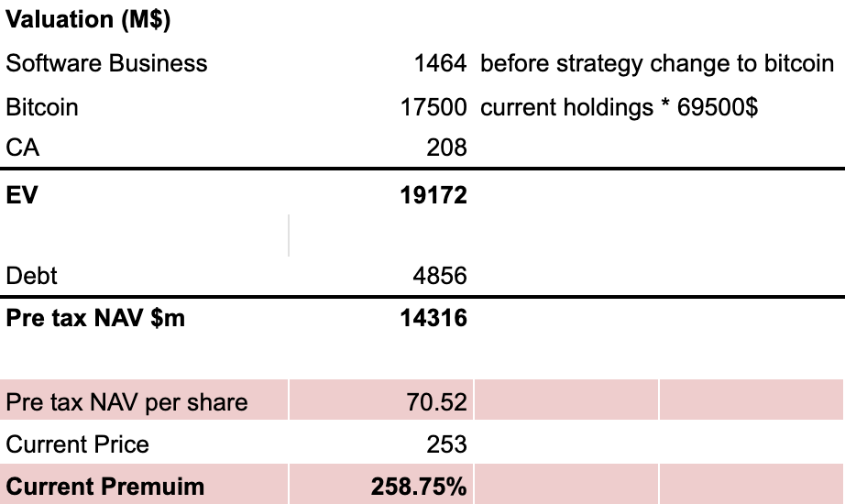This screenshot has width=845, height=504.
Task: Select the 70.52 NAV per share cell
Action: click(437, 402)
